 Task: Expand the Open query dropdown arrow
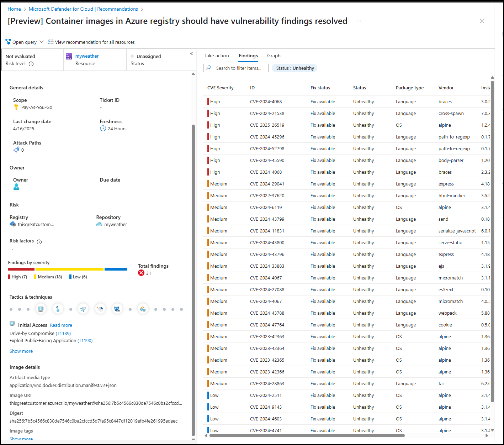point(42,42)
